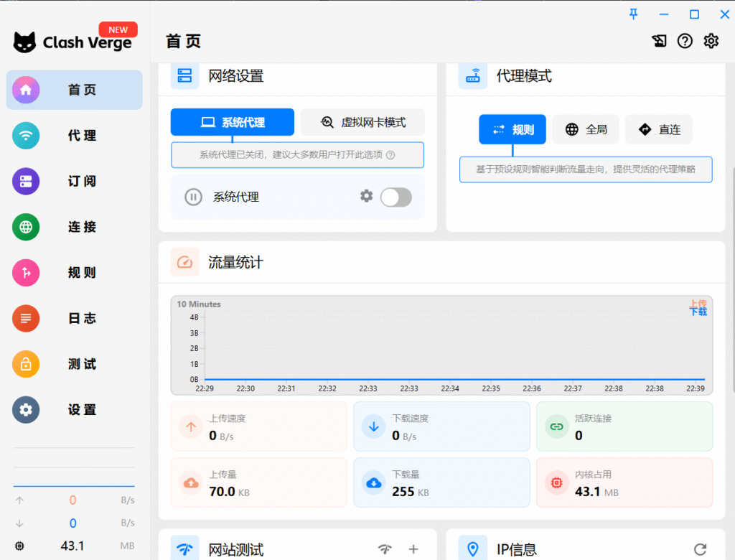The width and height of the screenshot is (735, 560).
Task: Click the icon left of the help button
Action: coord(659,41)
